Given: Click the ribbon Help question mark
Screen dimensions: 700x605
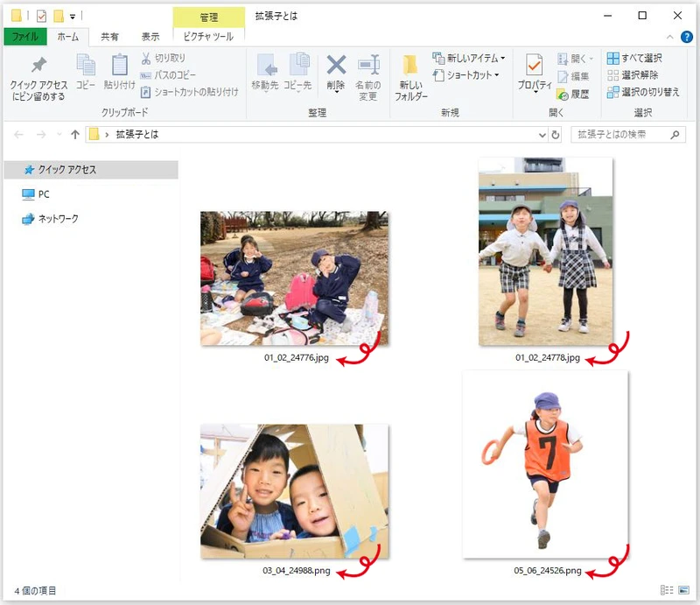Looking at the screenshot, I should pos(687,37).
